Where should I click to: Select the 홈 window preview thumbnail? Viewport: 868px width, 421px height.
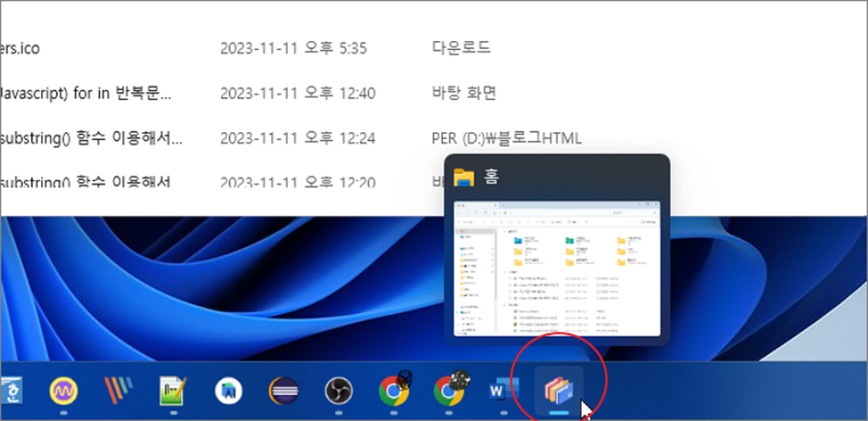point(557,270)
